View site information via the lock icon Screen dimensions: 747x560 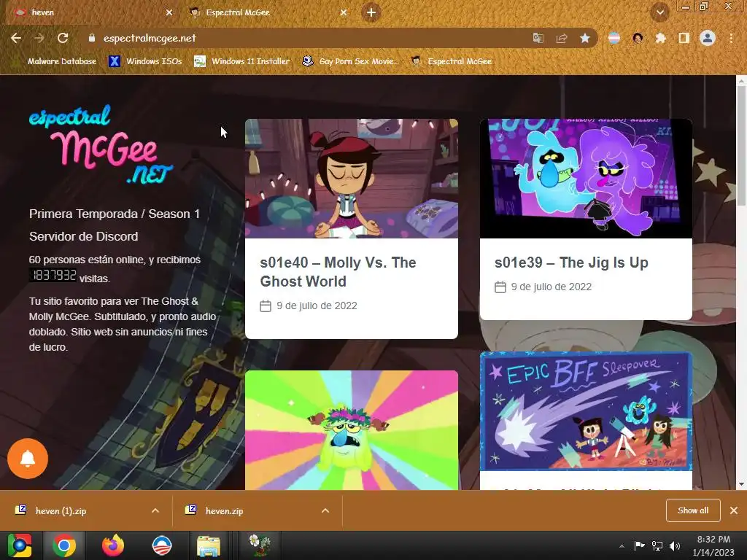[x=92, y=38]
